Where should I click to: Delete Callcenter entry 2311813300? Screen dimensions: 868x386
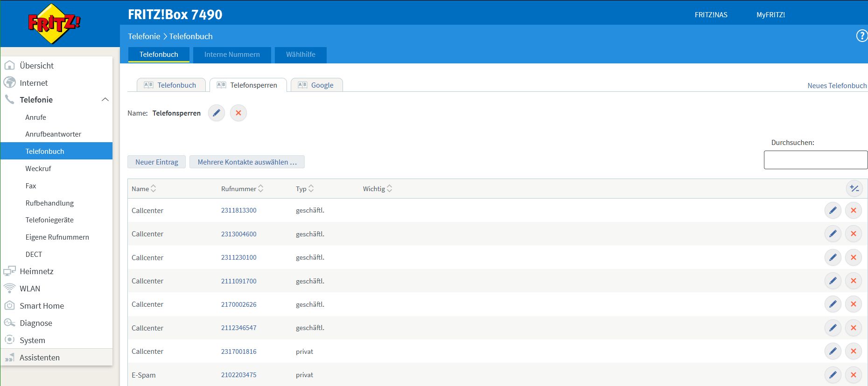coord(854,210)
